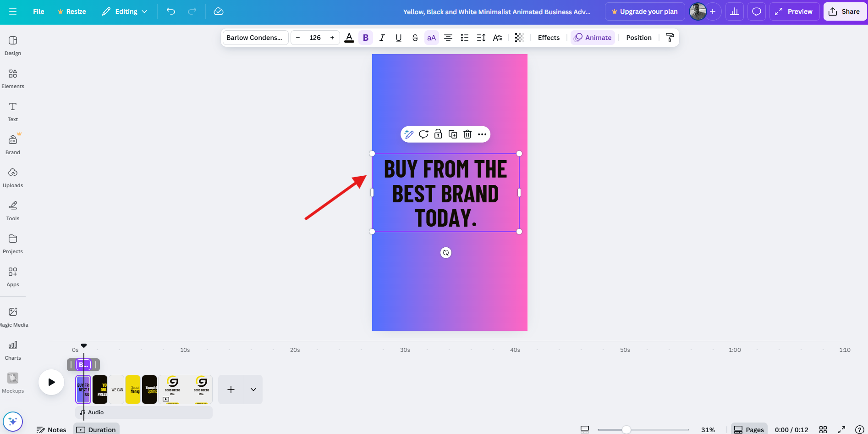Image resolution: width=868 pixels, height=434 pixels.
Task: Open the Elements panel
Action: click(x=12, y=77)
